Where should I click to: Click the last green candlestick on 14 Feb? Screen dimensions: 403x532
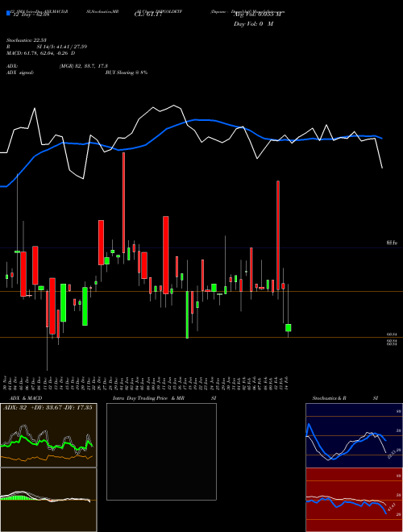pos(289,328)
